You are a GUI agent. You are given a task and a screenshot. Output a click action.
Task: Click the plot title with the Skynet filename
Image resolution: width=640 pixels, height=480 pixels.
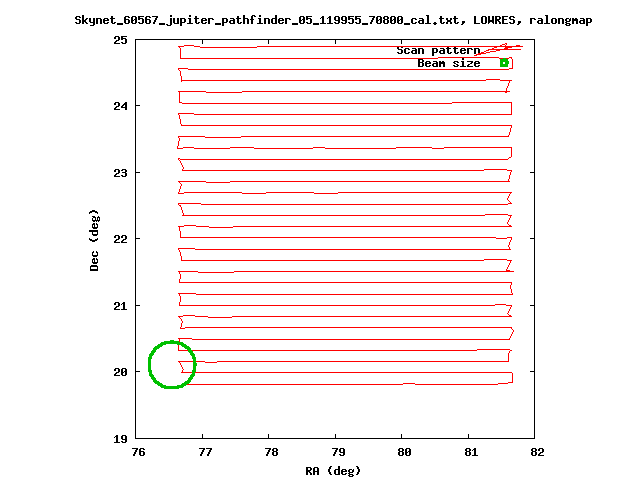tap(333, 20)
